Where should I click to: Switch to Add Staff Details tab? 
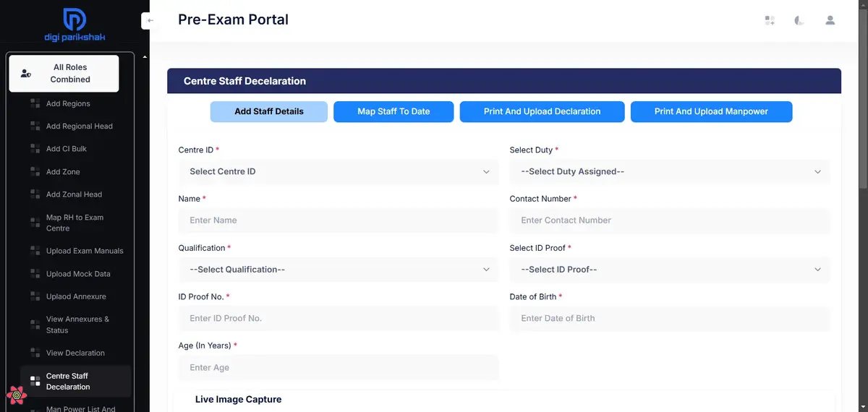[269, 111]
